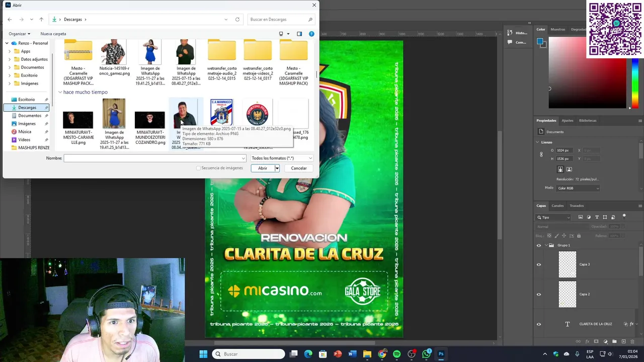Hide the Capa 3 layer

[x=539, y=264]
